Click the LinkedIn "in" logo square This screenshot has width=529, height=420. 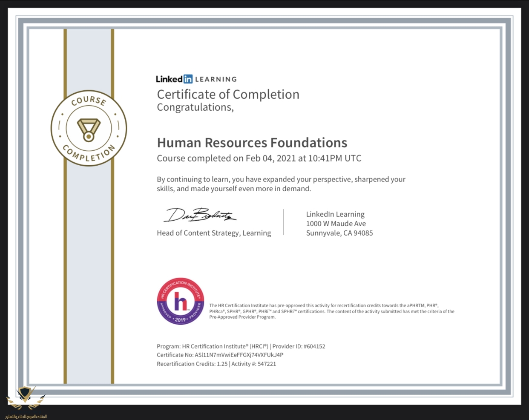click(x=188, y=79)
